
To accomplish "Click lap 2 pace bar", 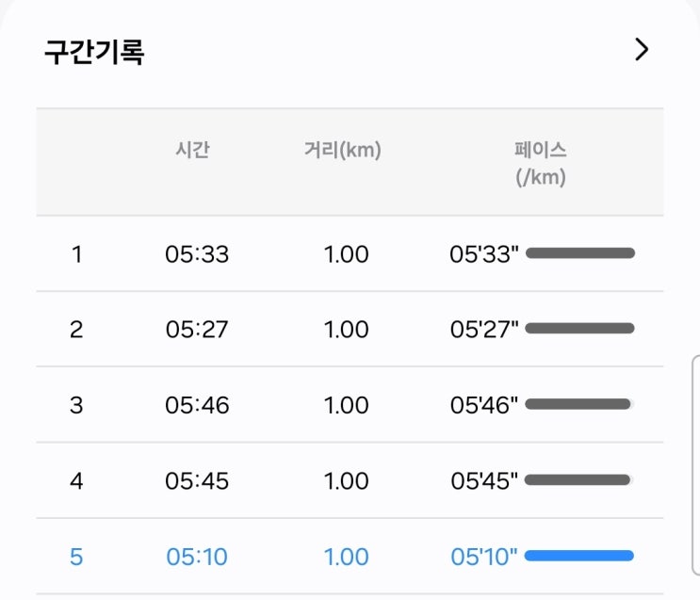I will pyautogui.click(x=580, y=328).
